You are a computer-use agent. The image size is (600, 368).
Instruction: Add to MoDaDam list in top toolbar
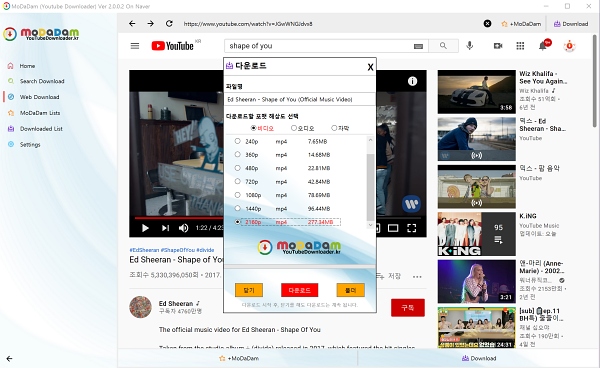[x=521, y=24]
